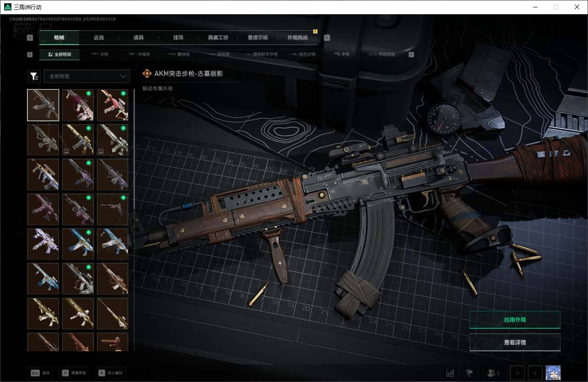The image size is (588, 382).
Task: Expand the 全部枪型 weapon type dropdown
Action: tap(87, 76)
